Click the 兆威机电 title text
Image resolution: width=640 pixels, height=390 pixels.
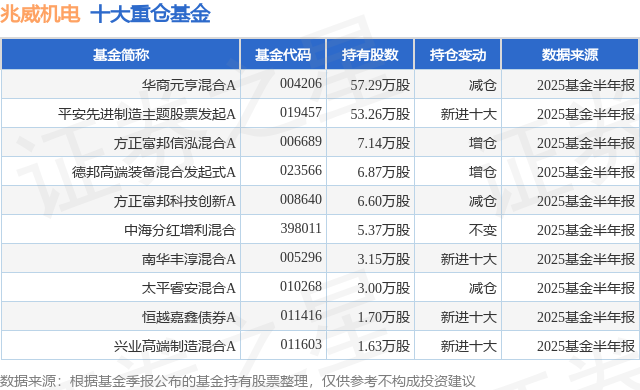pyautogui.click(x=40, y=14)
